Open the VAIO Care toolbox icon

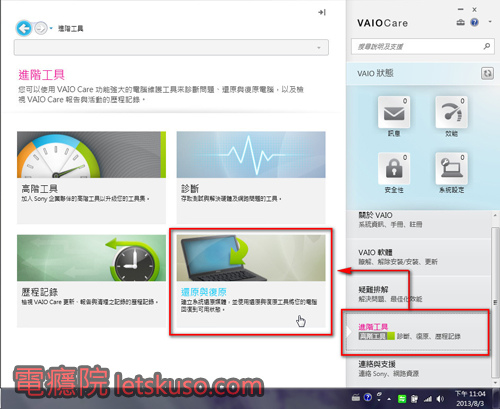tap(461, 22)
